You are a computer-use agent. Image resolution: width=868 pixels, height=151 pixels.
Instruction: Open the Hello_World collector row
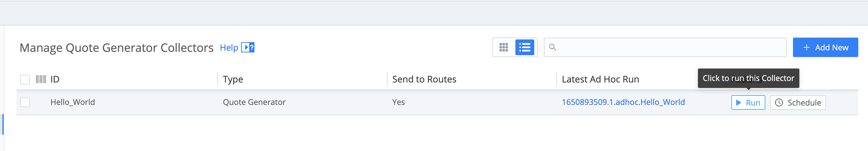73,102
